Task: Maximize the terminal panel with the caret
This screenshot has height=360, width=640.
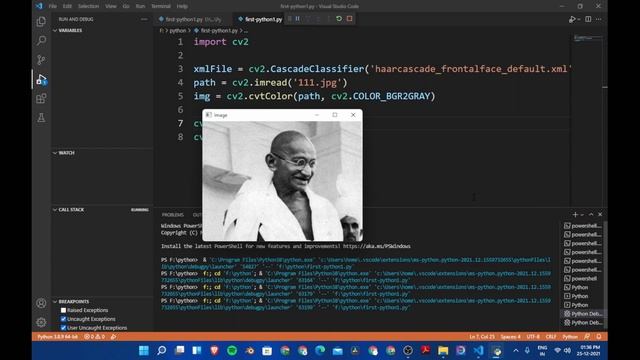Action: 591,215
